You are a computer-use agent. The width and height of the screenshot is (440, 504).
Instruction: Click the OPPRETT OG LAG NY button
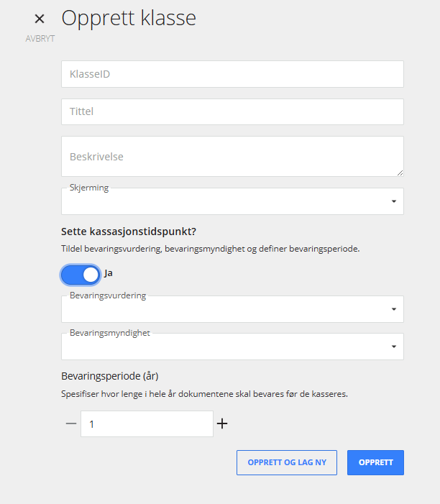[287, 462]
